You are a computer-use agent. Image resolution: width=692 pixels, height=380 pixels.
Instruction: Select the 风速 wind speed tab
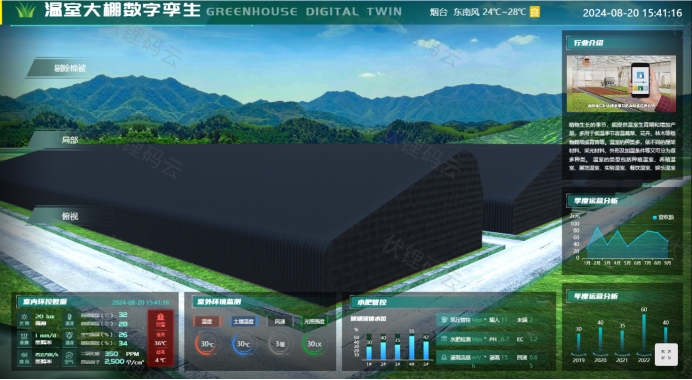tap(280, 321)
